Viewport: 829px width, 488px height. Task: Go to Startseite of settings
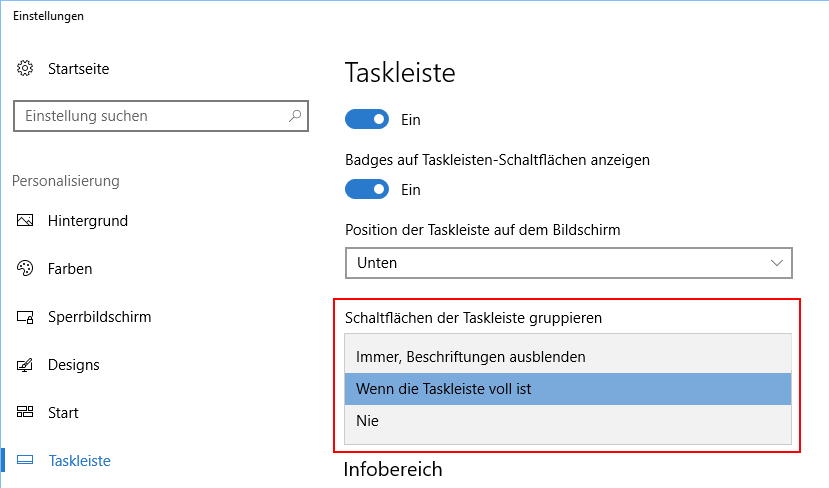pyautogui.click(x=78, y=69)
